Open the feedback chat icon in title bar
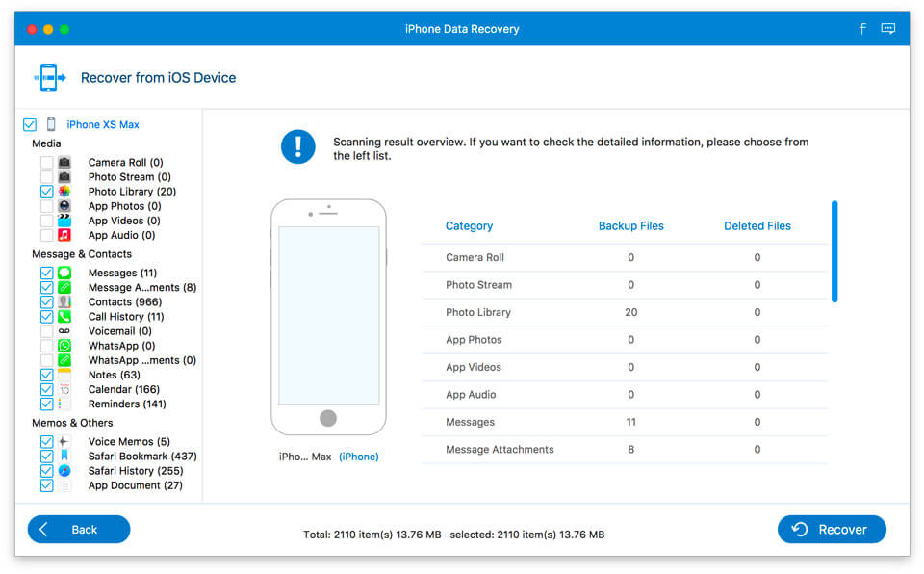The height and width of the screenshot is (574, 924). [x=888, y=28]
